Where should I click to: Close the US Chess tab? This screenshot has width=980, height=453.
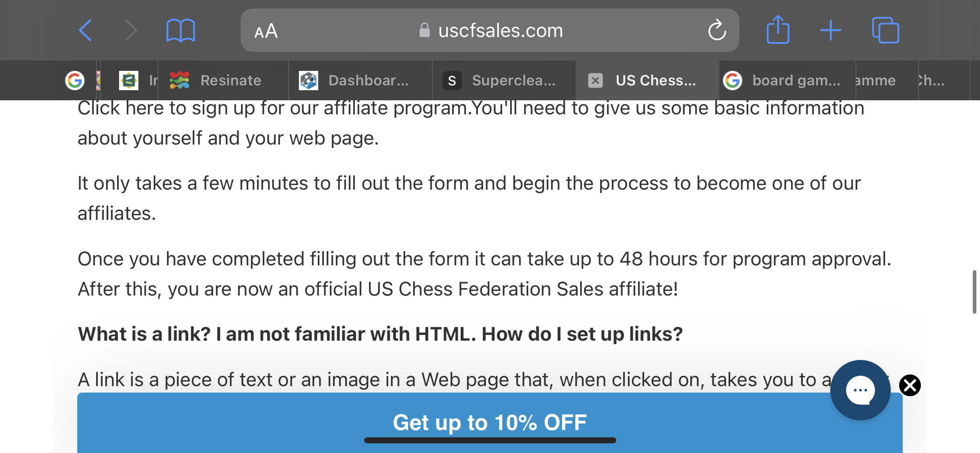click(x=595, y=80)
